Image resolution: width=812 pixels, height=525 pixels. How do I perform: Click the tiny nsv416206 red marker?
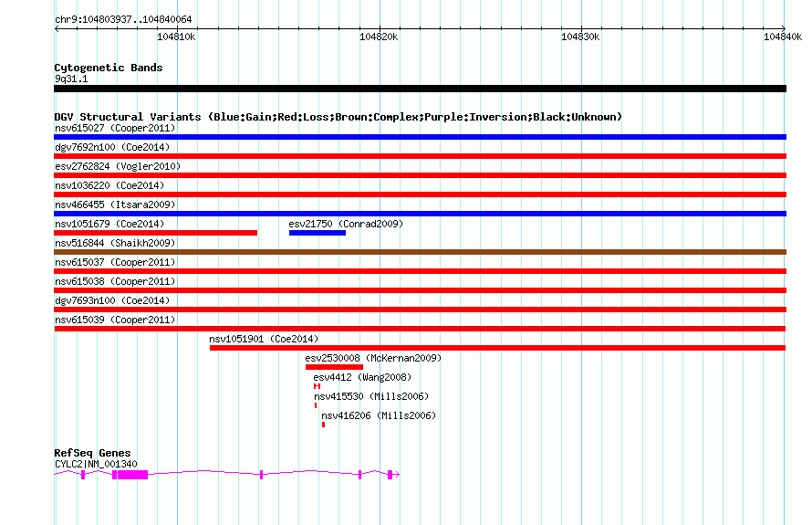(323, 425)
